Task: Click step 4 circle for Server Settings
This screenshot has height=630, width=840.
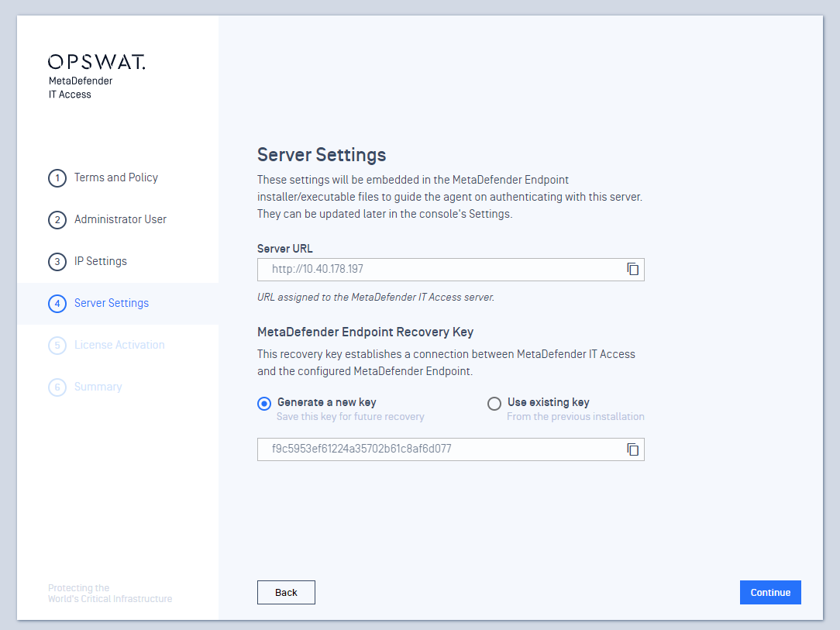Action: (x=57, y=303)
